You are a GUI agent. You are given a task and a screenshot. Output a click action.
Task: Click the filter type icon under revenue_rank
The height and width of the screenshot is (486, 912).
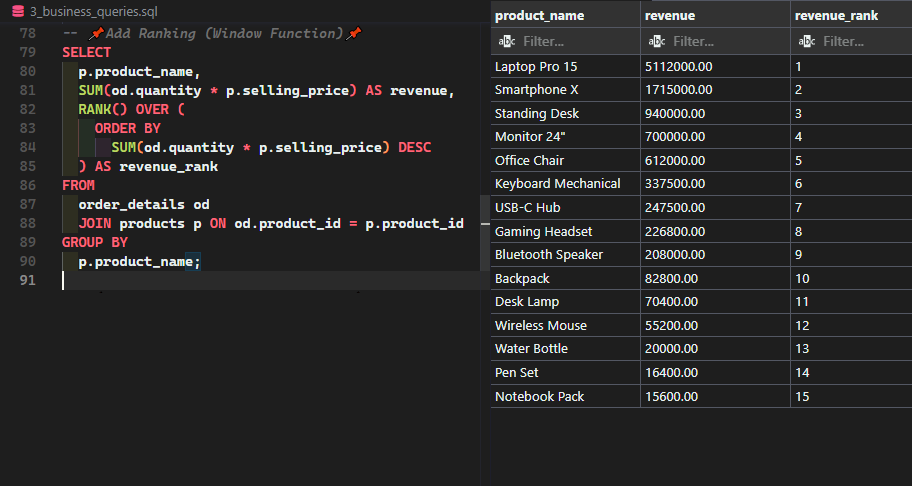coord(807,41)
